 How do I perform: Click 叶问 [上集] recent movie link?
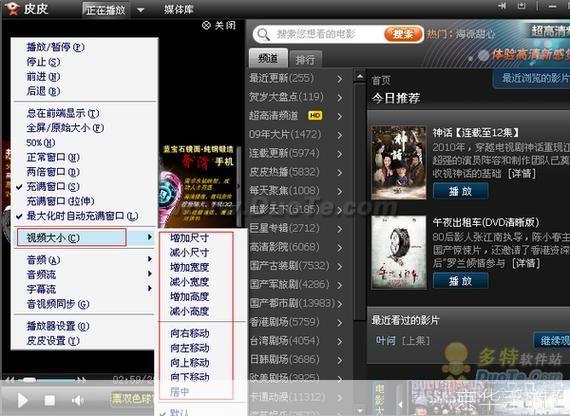click(x=402, y=341)
